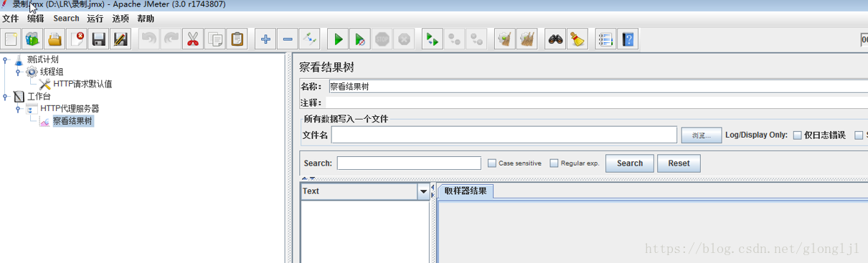Open the 选项 menu
The width and height of the screenshot is (868, 263).
(x=120, y=19)
